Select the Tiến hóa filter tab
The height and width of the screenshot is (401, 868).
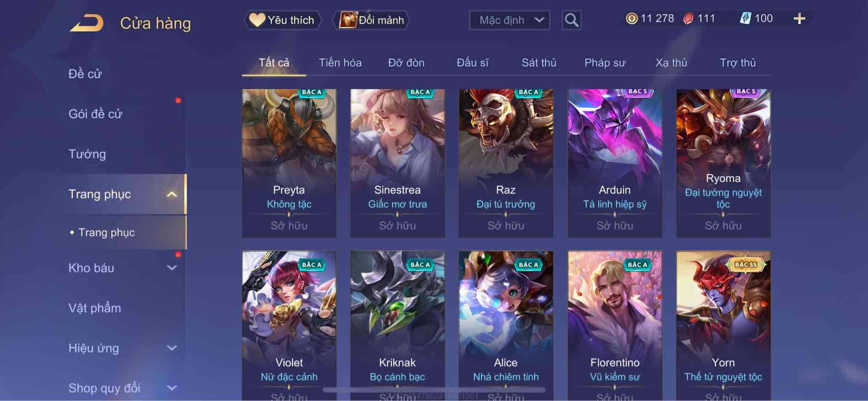pos(340,63)
